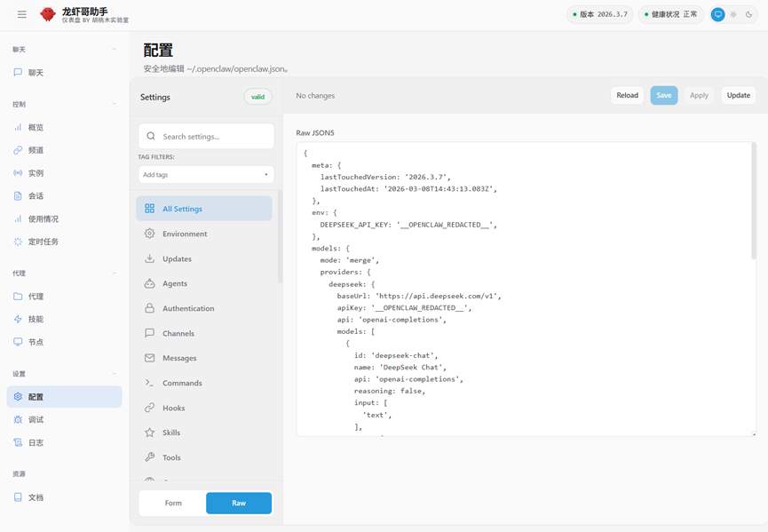Collapse the 代理 sidebar section
This screenshot has width=768, height=532.
click(x=115, y=274)
